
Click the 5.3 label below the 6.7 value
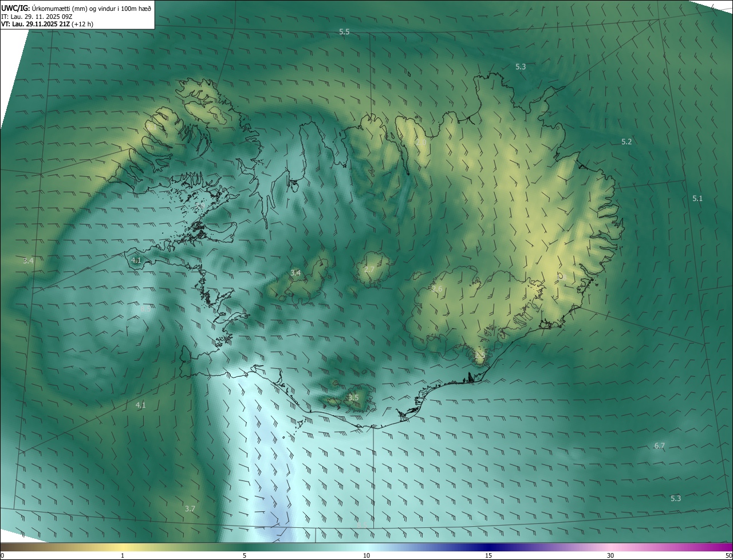click(676, 498)
